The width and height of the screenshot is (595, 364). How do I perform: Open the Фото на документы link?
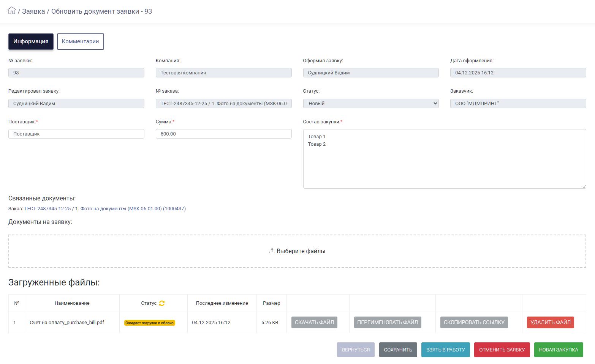pyautogui.click(x=103, y=209)
